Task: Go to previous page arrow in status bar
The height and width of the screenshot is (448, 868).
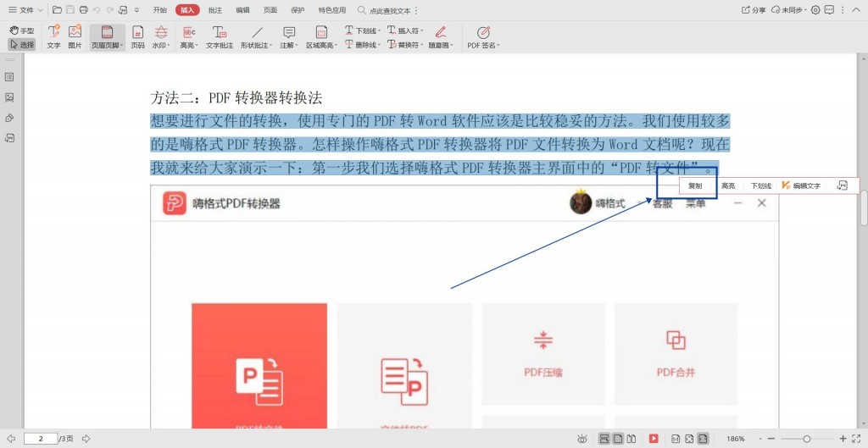Action: (x=11, y=439)
